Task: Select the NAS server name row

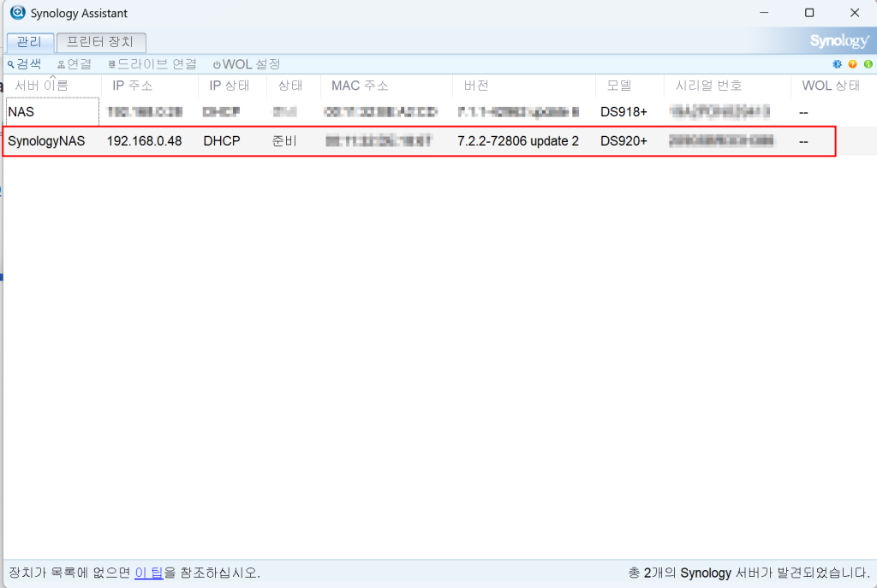Action: [52, 112]
